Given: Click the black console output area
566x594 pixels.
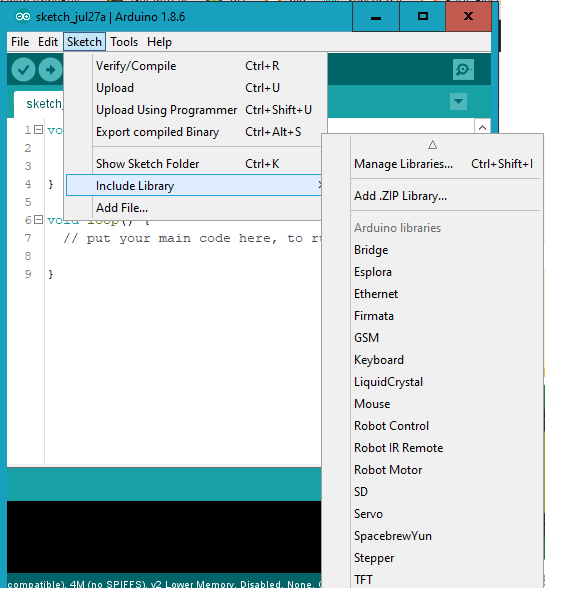Looking at the screenshot, I should (x=164, y=537).
